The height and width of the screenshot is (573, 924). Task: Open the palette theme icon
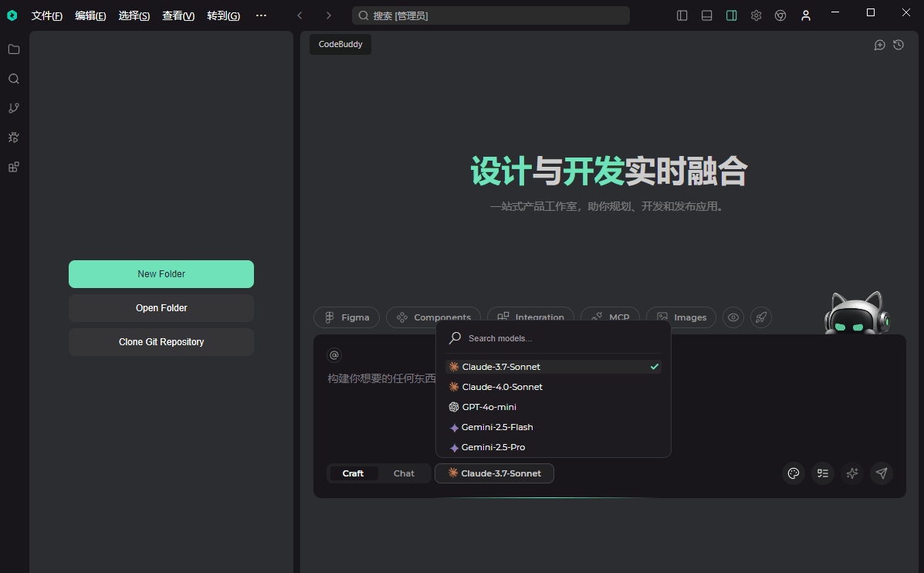794,473
